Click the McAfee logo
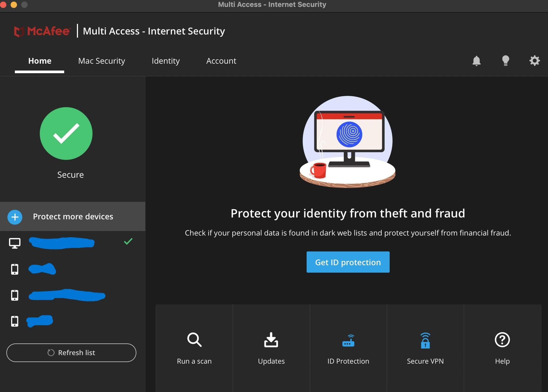This screenshot has height=392, width=548. pos(42,31)
